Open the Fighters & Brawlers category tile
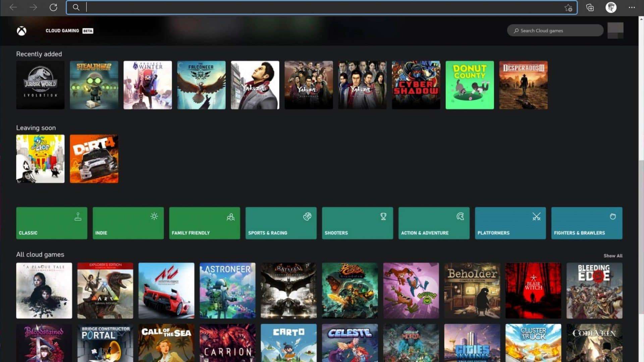The height and width of the screenshot is (362, 644). pos(587,223)
